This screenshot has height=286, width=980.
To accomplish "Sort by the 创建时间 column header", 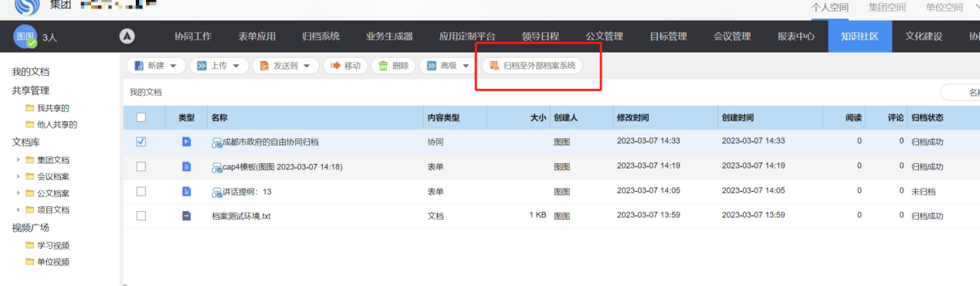I will pyautogui.click(x=738, y=117).
